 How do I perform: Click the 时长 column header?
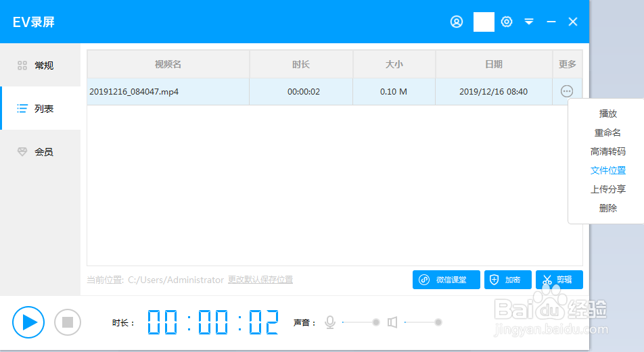point(301,64)
